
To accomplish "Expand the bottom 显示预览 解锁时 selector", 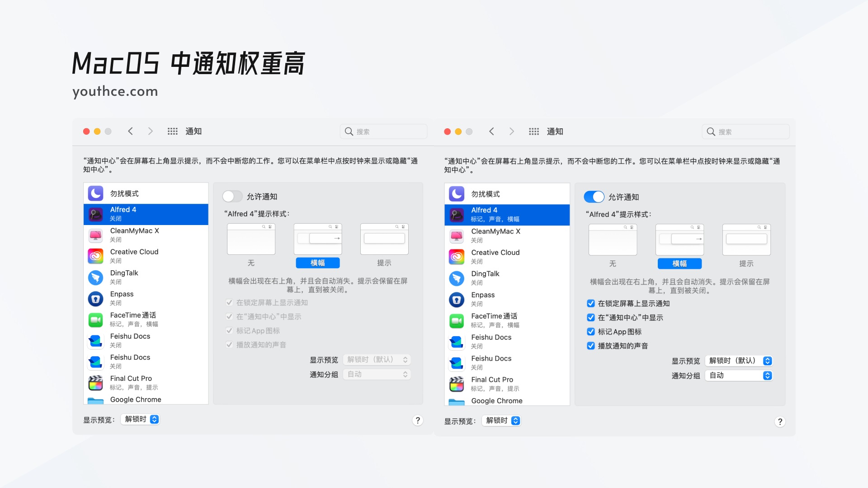I will click(x=140, y=419).
